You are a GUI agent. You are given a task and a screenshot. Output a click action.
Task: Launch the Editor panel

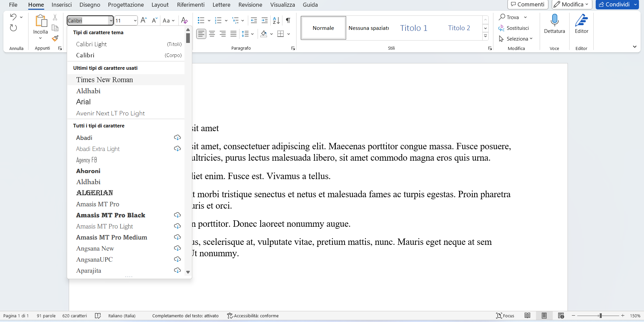pos(581,23)
